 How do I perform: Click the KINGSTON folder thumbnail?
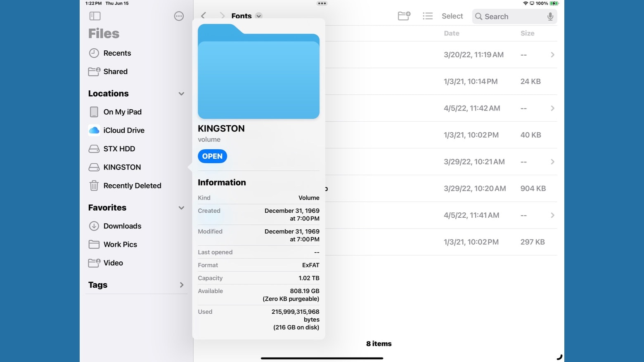258,72
